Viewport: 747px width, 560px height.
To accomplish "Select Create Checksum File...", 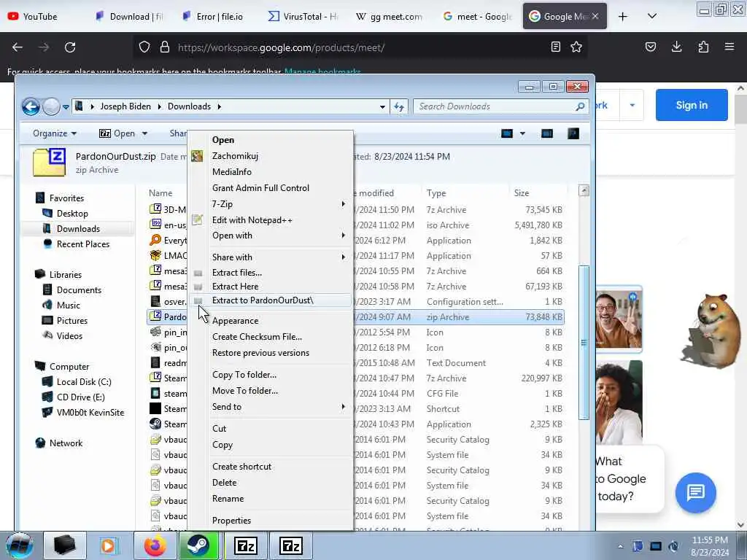I will 271,337.
